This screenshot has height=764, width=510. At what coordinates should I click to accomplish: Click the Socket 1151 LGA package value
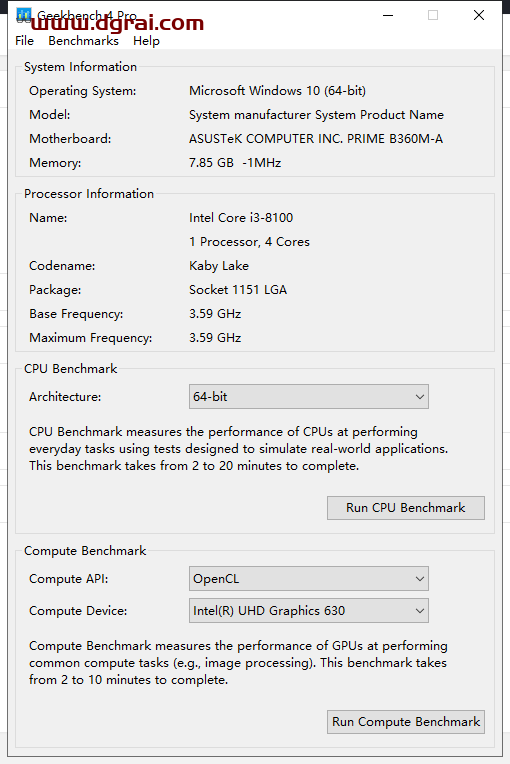click(238, 290)
